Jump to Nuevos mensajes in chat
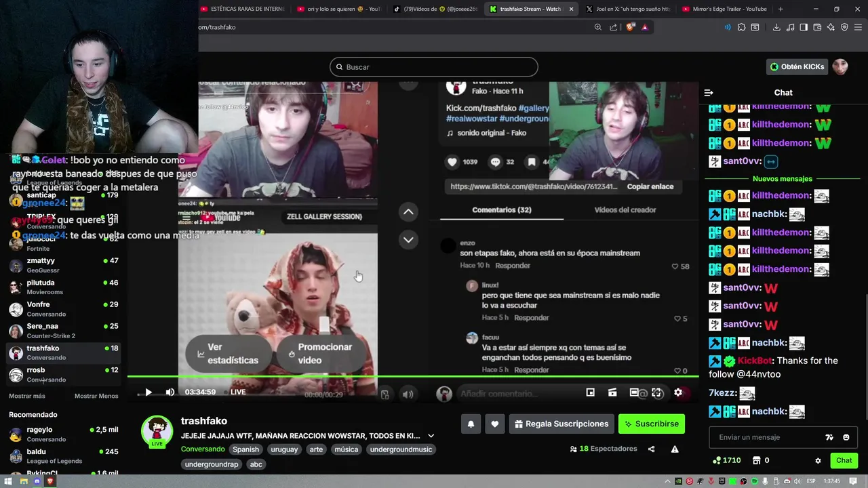This screenshot has height=488, width=868. 782,179
